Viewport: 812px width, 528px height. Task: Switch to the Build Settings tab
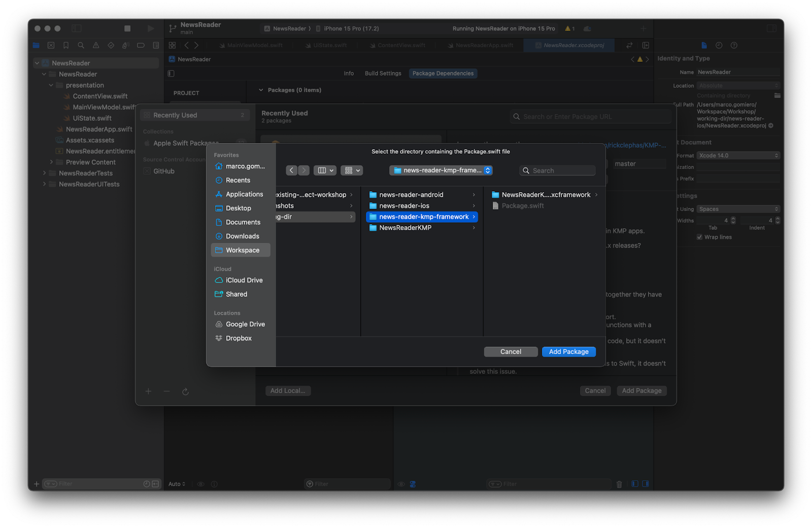pyautogui.click(x=383, y=74)
